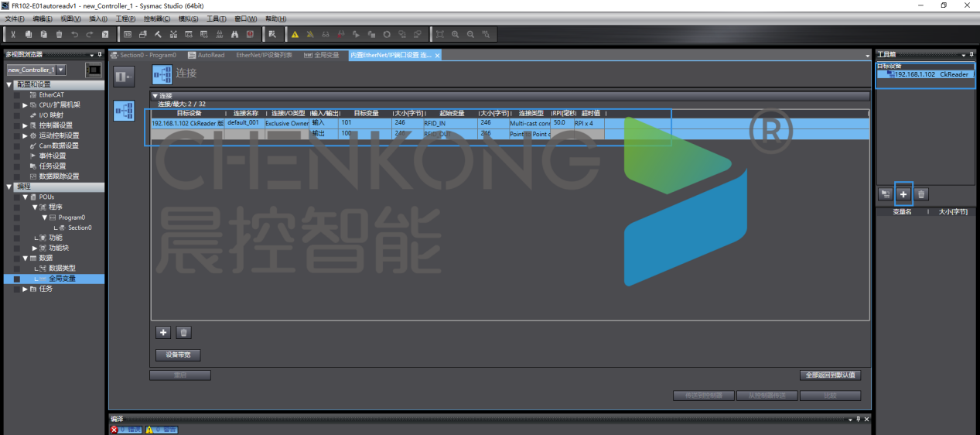Open the 编辑(E) menu
This screenshot has height=435, width=980.
tap(43, 19)
